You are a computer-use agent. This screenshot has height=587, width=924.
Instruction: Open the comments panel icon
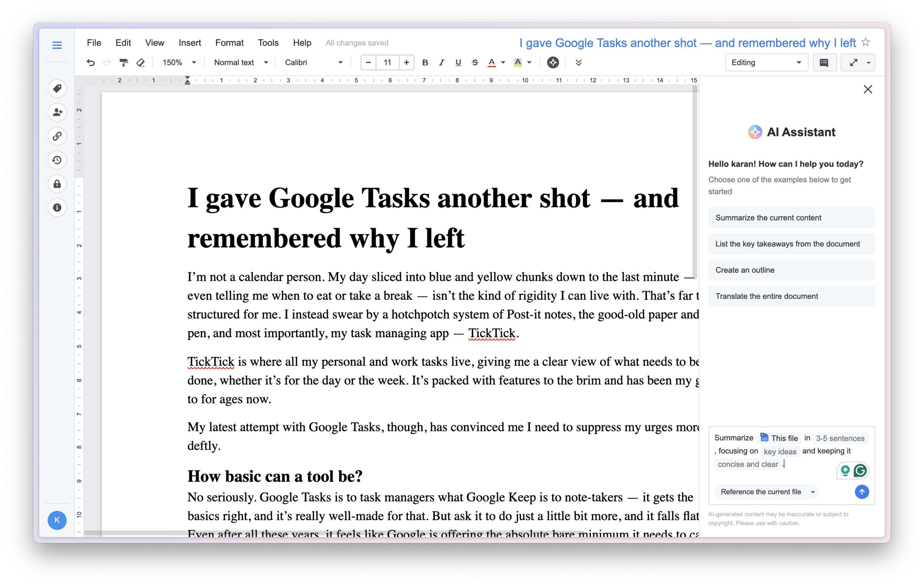(823, 62)
